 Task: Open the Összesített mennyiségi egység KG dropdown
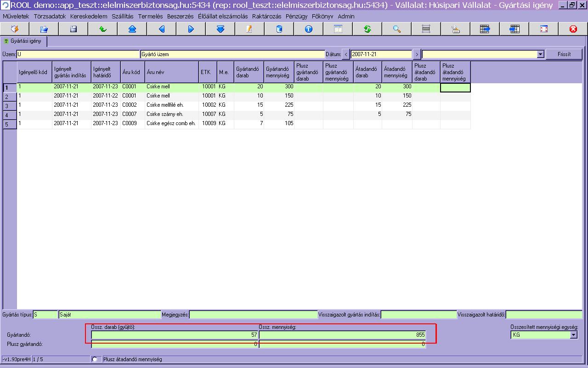pyautogui.click(x=573, y=335)
